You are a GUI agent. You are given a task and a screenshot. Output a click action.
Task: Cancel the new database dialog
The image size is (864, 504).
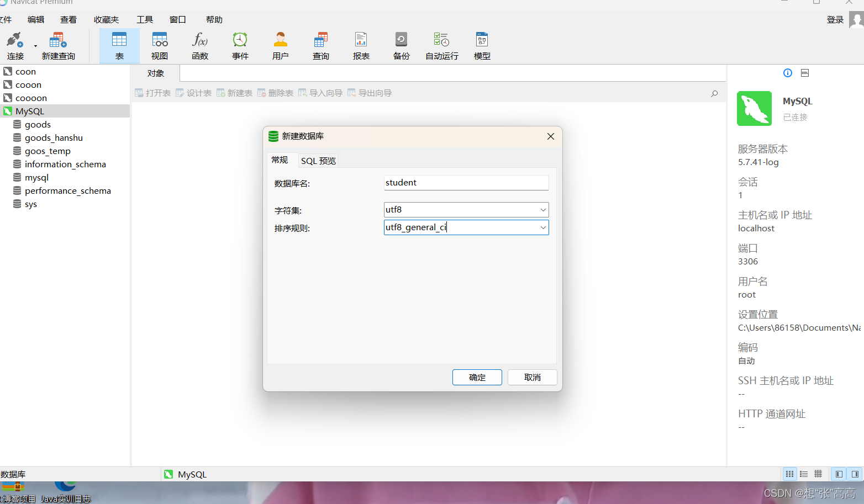point(533,378)
